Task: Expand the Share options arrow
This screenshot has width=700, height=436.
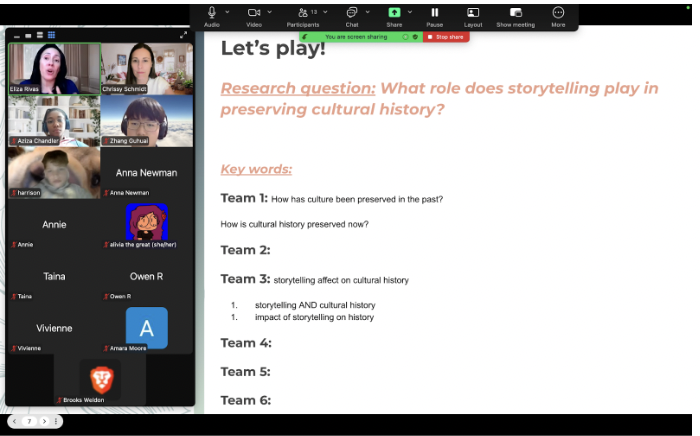Action: click(x=410, y=12)
